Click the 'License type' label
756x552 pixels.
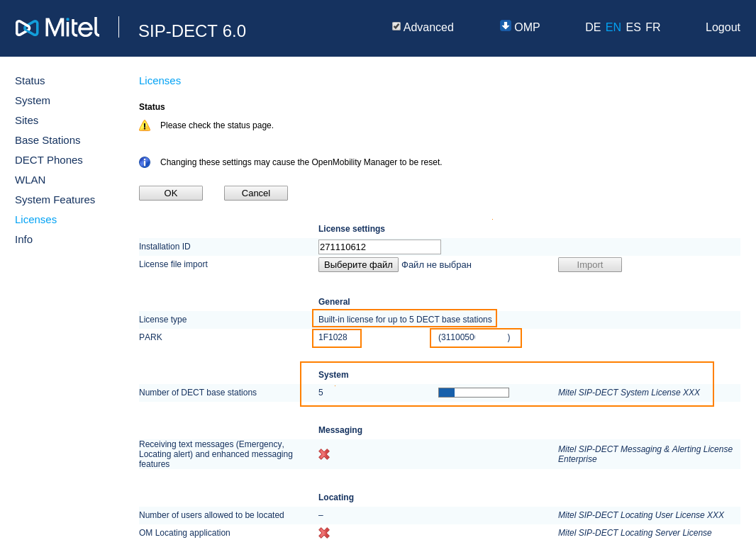pyautogui.click(x=162, y=320)
